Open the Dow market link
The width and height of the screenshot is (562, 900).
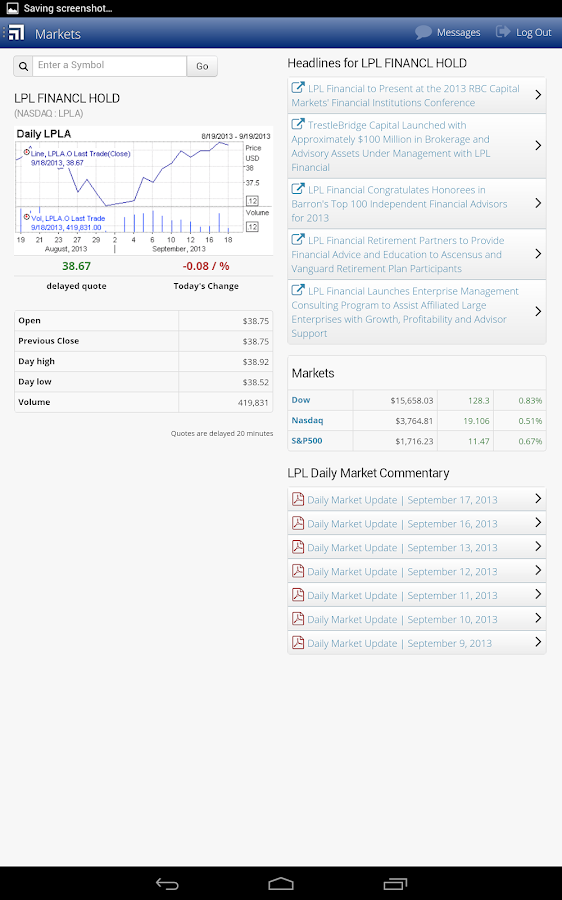tap(301, 400)
